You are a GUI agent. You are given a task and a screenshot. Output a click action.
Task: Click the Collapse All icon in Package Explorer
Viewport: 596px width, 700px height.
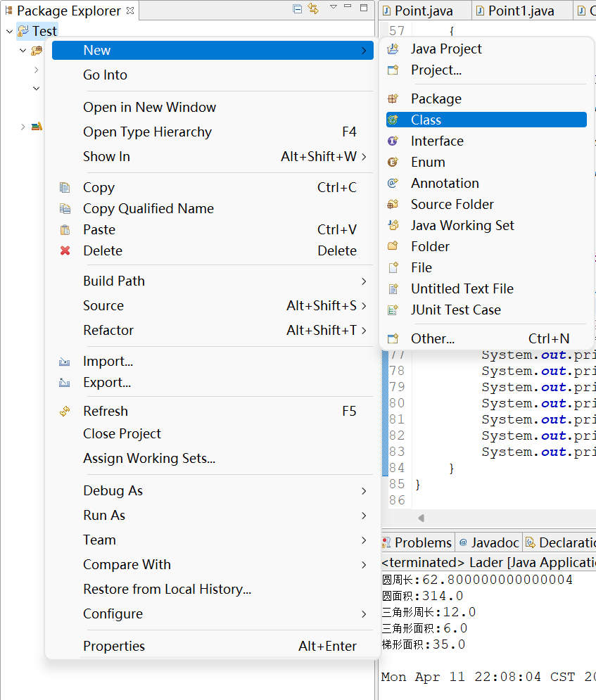[297, 9]
